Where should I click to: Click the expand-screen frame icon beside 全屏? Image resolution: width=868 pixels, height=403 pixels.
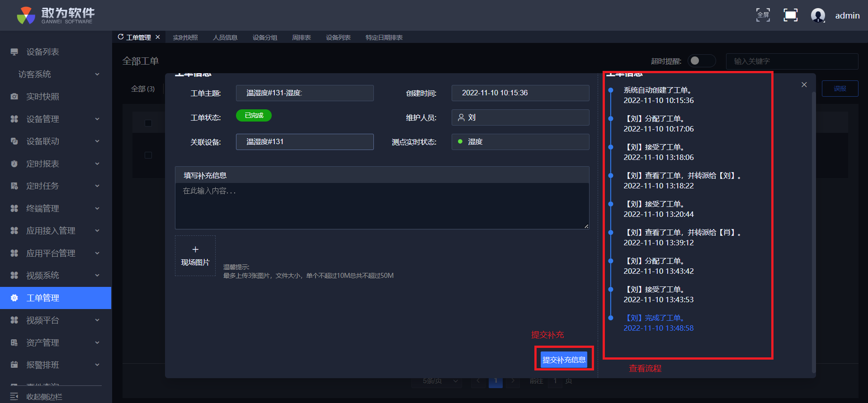pyautogui.click(x=791, y=15)
